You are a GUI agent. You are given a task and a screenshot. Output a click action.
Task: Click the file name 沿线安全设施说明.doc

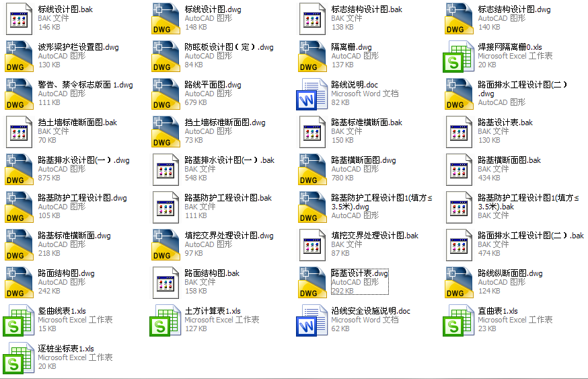coord(371,311)
